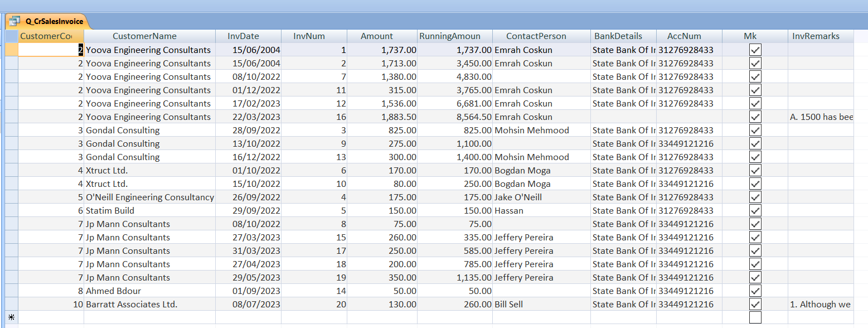
Task: Uncheck Mk checkbox for Statim Build row
Action: [755, 211]
